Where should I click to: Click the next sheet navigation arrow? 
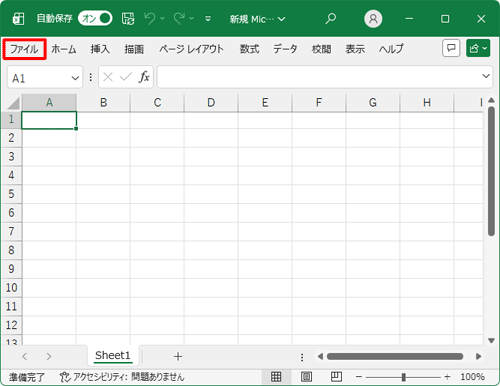point(49,356)
